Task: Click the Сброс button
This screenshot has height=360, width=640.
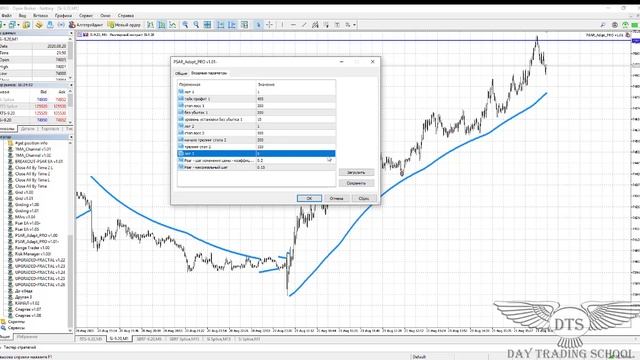Action: pyautogui.click(x=364, y=198)
